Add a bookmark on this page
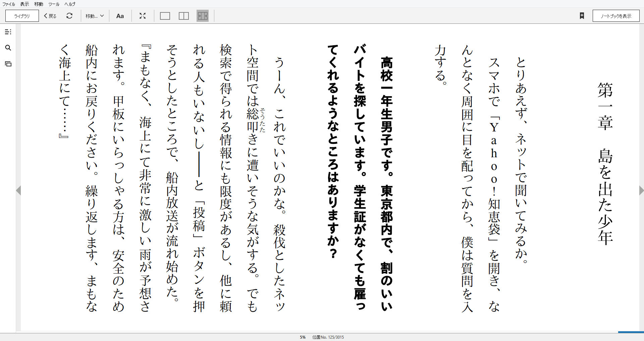644x341 pixels. click(x=582, y=16)
